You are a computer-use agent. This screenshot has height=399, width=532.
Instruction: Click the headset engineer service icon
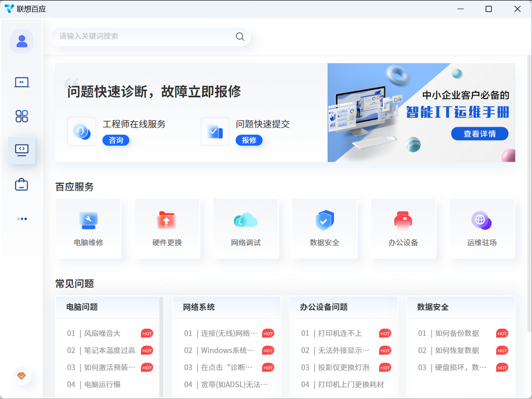click(82, 132)
